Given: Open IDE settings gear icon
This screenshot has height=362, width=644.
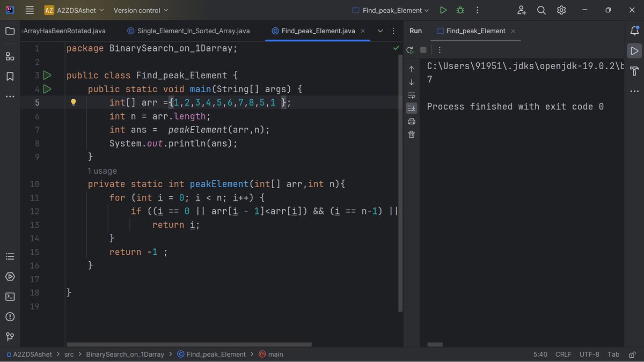Looking at the screenshot, I should pyautogui.click(x=561, y=10).
